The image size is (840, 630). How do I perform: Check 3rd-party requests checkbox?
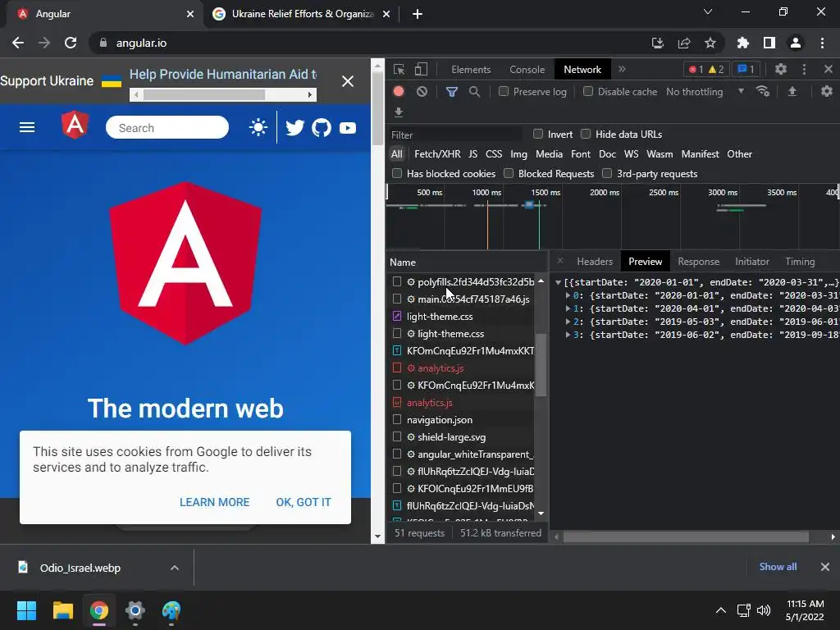pos(607,173)
